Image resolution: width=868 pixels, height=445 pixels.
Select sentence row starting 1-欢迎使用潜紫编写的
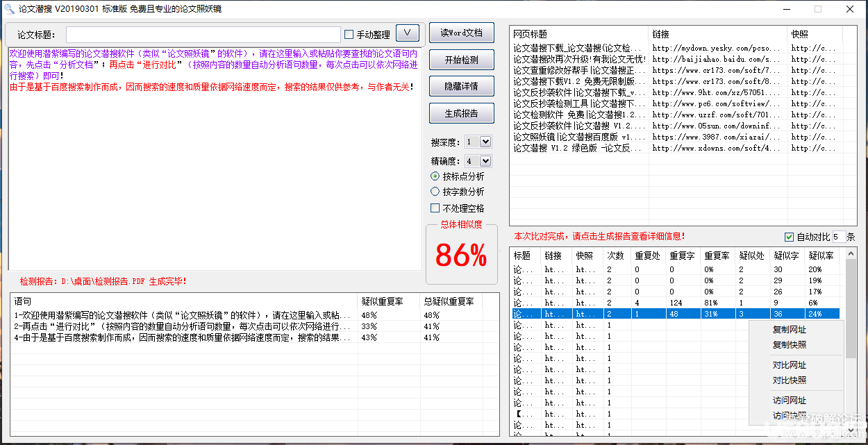(x=247, y=315)
